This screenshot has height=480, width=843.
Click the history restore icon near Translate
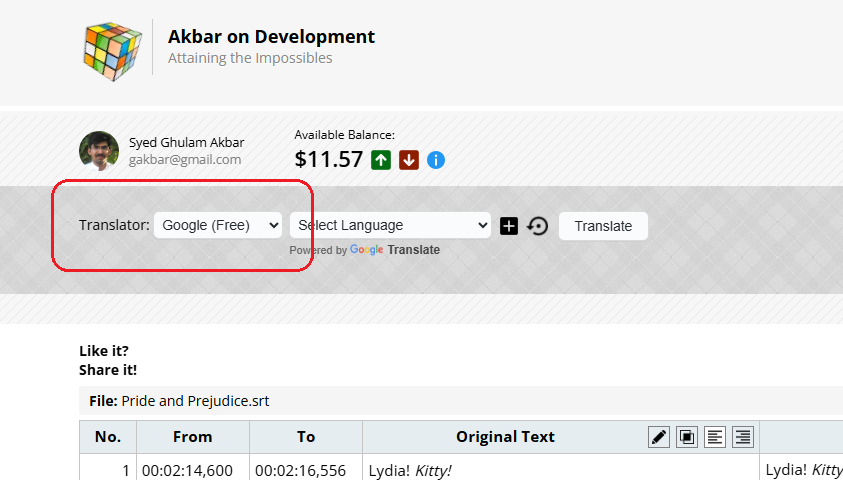pyautogui.click(x=538, y=226)
